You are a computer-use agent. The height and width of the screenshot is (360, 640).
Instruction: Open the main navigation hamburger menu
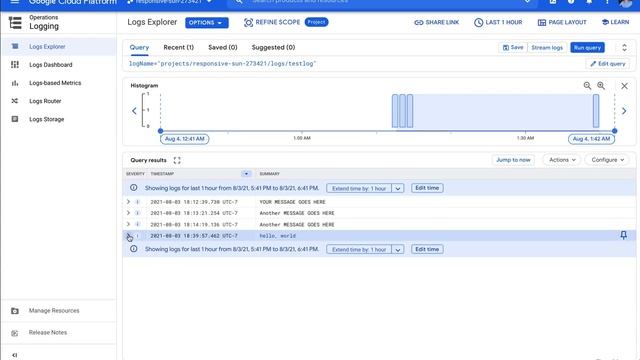coord(15,2)
